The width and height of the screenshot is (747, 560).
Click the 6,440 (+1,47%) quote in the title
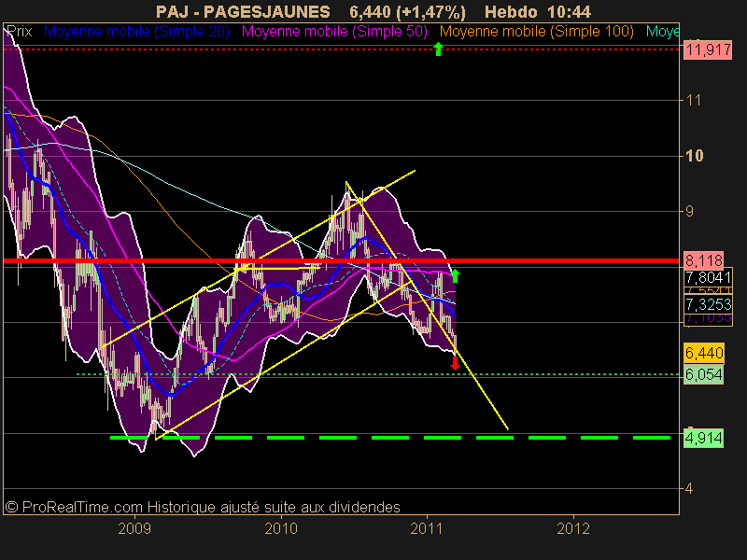(x=407, y=12)
